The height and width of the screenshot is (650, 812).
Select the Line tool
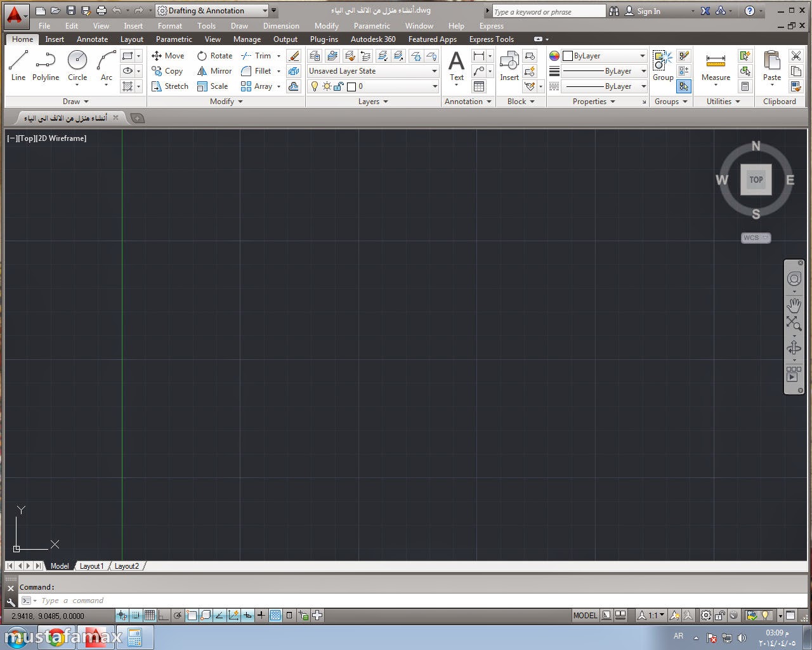[x=18, y=66]
